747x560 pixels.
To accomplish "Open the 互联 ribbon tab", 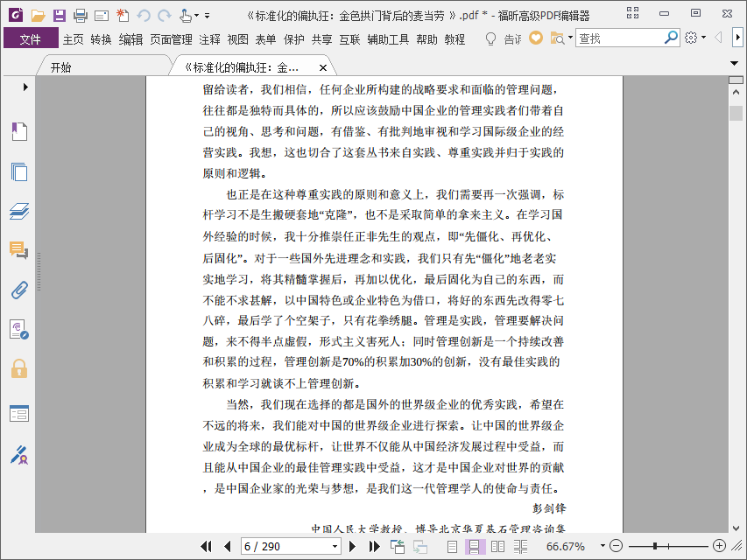I will tap(349, 39).
